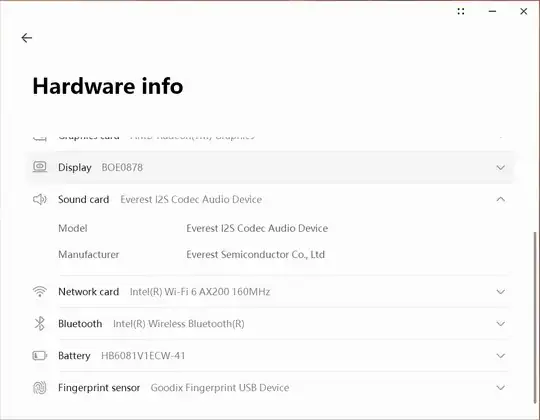
Task: Collapse the Sound card section chevron
Action: (501, 199)
